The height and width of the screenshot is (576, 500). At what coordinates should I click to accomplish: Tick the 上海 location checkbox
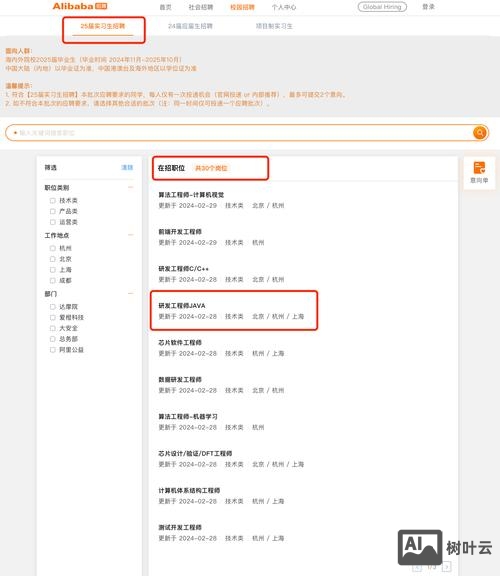click(x=53, y=270)
